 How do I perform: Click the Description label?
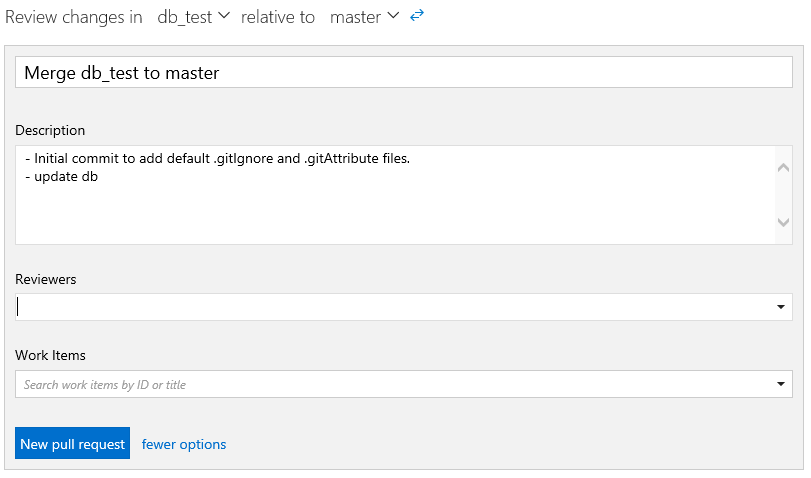point(50,130)
